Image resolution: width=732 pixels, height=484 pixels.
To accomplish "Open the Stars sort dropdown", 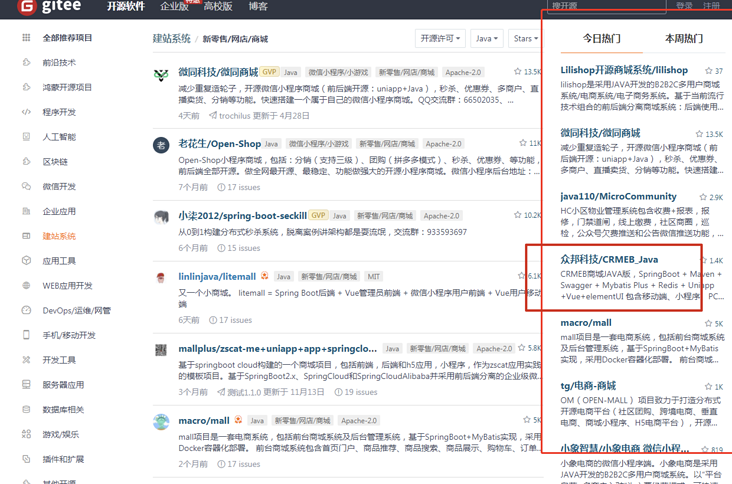I will pyautogui.click(x=525, y=38).
